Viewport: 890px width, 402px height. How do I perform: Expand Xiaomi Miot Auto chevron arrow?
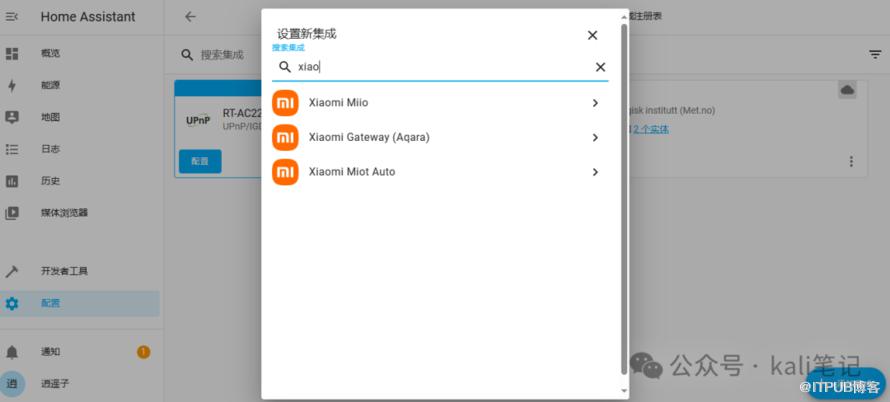pos(595,172)
